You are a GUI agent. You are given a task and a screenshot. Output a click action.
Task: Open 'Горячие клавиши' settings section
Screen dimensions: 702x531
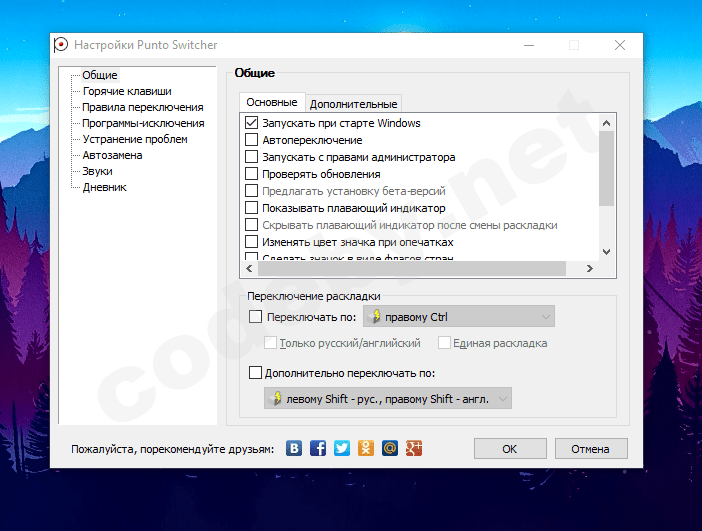pyautogui.click(x=127, y=91)
